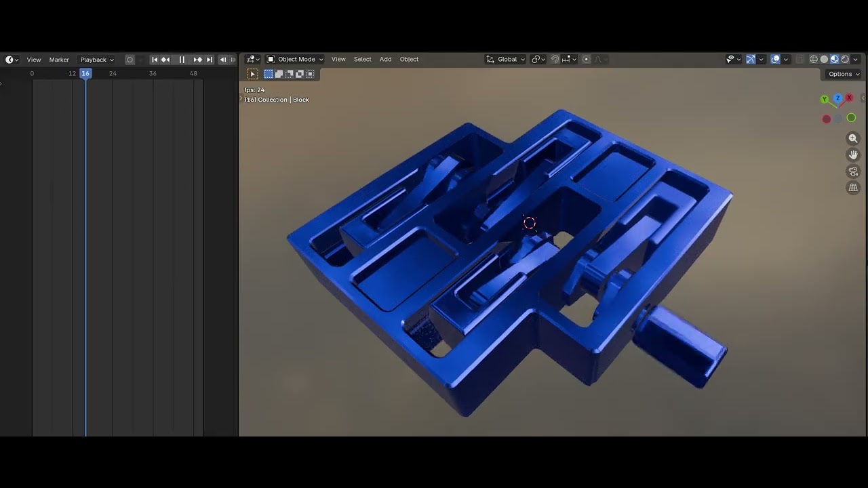Click the red X axis gizmo
Image resolution: width=868 pixels, height=488 pixels.
[x=849, y=98]
